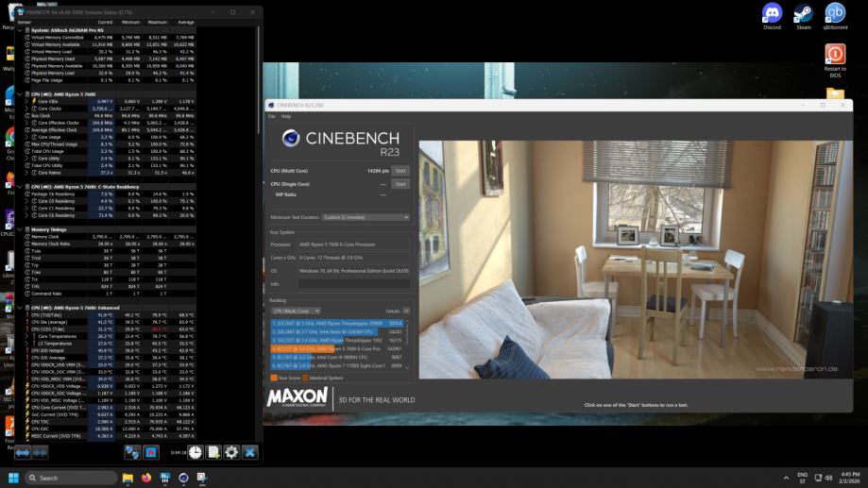Expand the Core Clocks row
The height and width of the screenshot is (488, 868).
[x=27, y=109]
